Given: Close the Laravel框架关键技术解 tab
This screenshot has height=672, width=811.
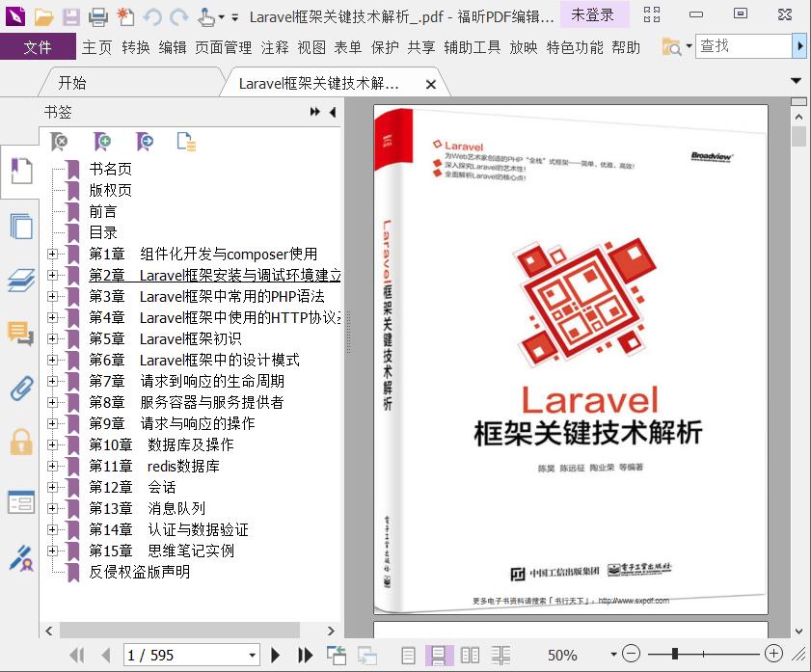Looking at the screenshot, I should [x=430, y=84].
